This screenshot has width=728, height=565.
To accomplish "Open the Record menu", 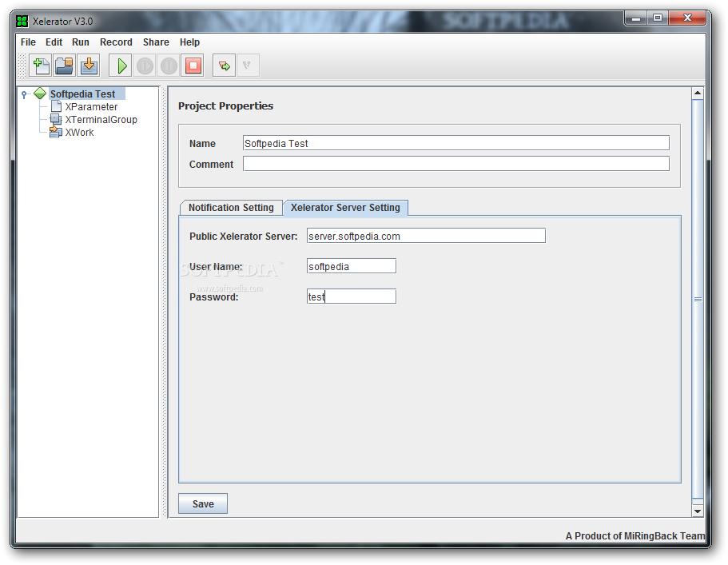I will (x=116, y=42).
